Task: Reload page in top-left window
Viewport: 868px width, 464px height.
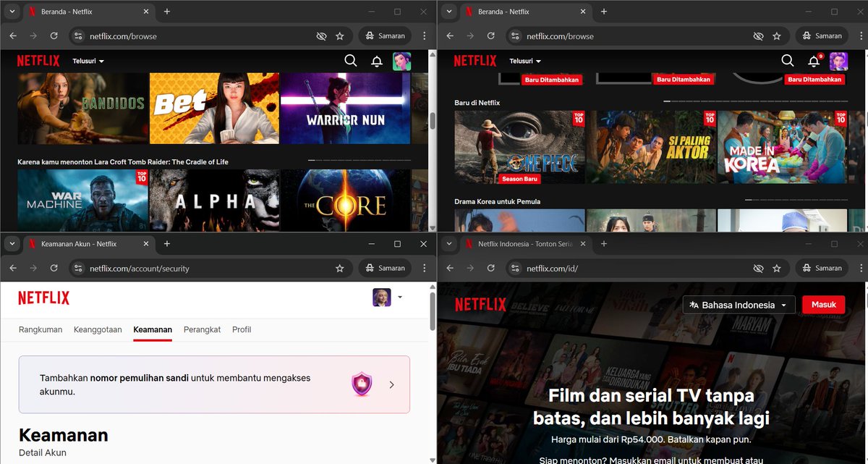Action: pyautogui.click(x=54, y=35)
